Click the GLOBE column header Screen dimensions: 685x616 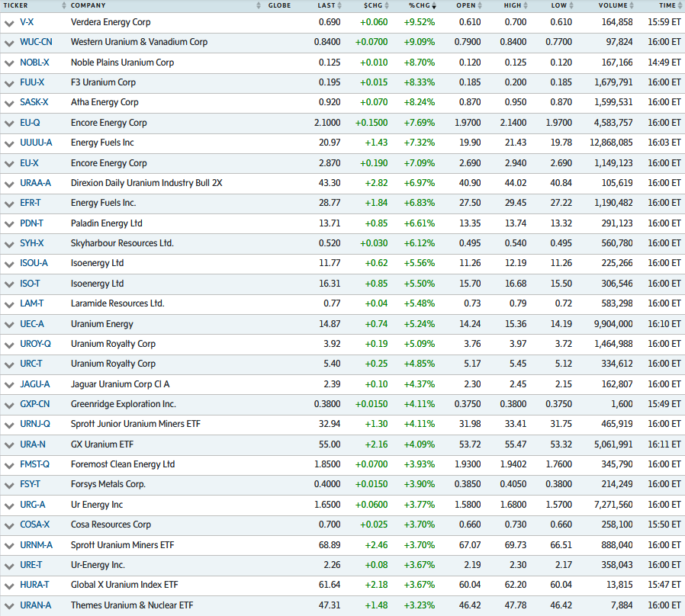coord(280,5)
